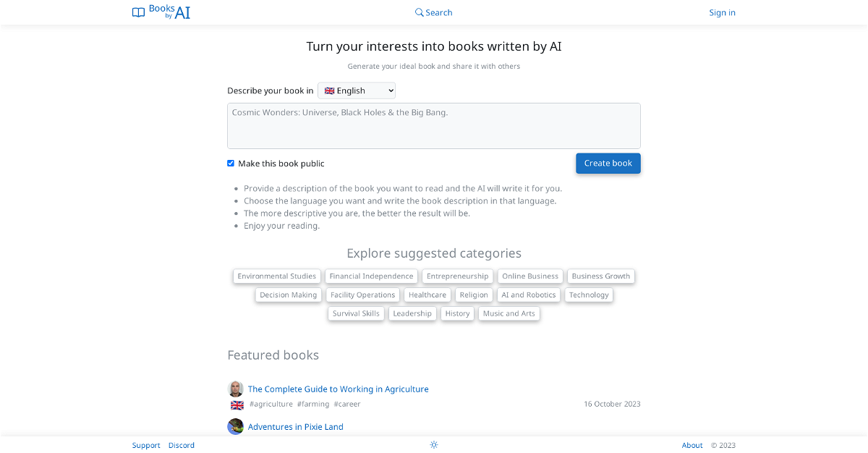Click the UK flag under Agriculture book
This screenshot has height=453, width=868.
(x=237, y=405)
